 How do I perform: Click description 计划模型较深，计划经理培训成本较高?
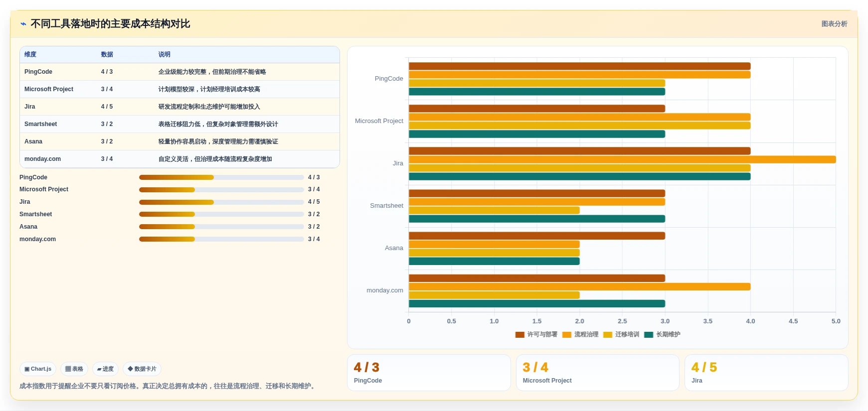pyautogui.click(x=209, y=89)
